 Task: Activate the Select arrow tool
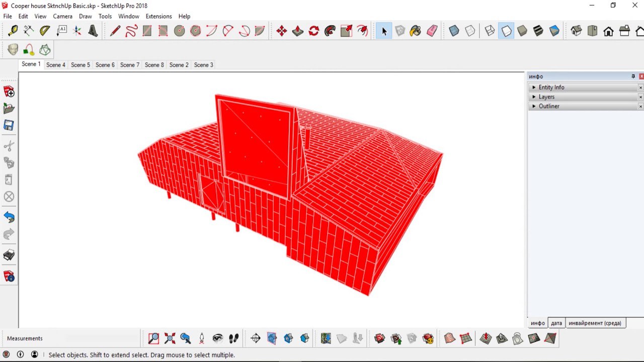[384, 31]
